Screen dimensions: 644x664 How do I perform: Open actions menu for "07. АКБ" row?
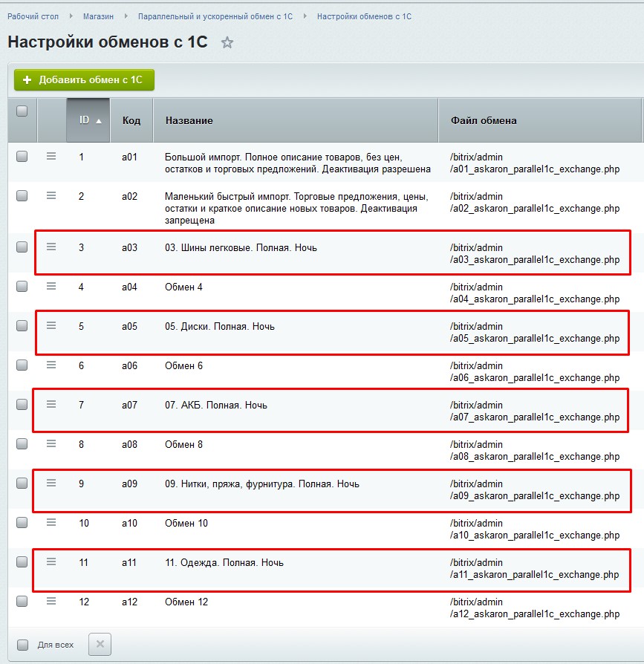pyautogui.click(x=51, y=405)
